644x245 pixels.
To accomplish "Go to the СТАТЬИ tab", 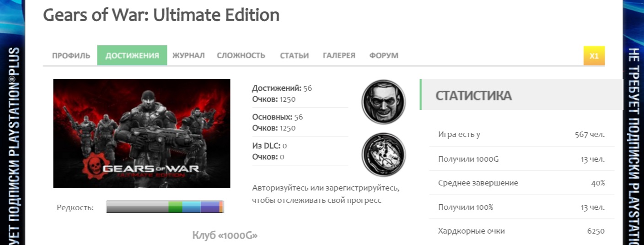I will 294,55.
